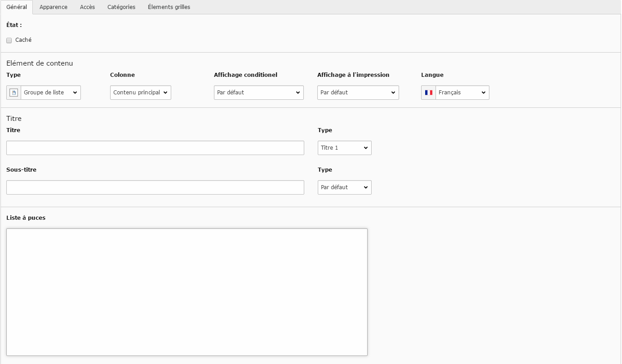Click the Affichage à l'impression label
Viewport: 622px width, 364px height.
[x=353, y=75]
